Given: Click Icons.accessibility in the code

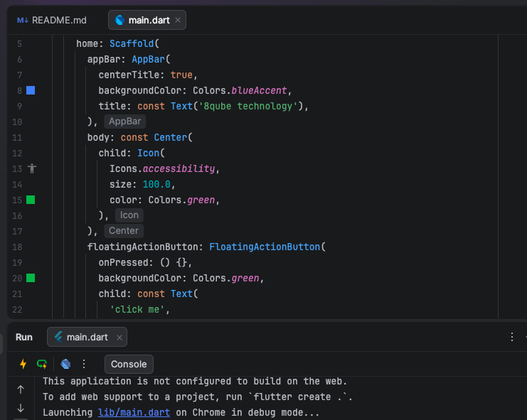Looking at the screenshot, I should pos(162,168).
